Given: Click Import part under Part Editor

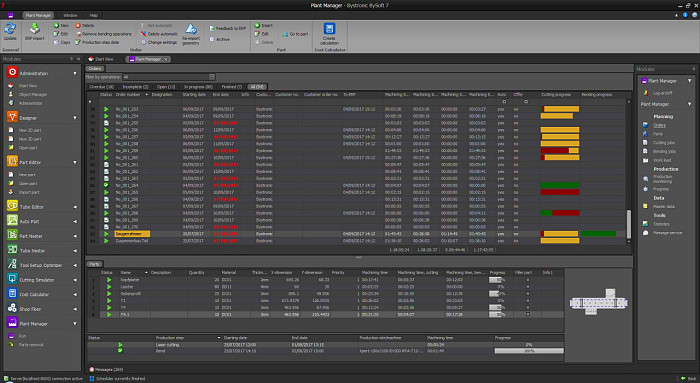Looking at the screenshot, I should point(29,192).
